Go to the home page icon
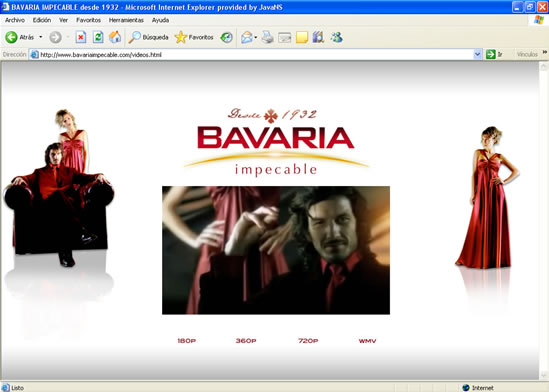This screenshot has height=392, width=549. (115, 37)
